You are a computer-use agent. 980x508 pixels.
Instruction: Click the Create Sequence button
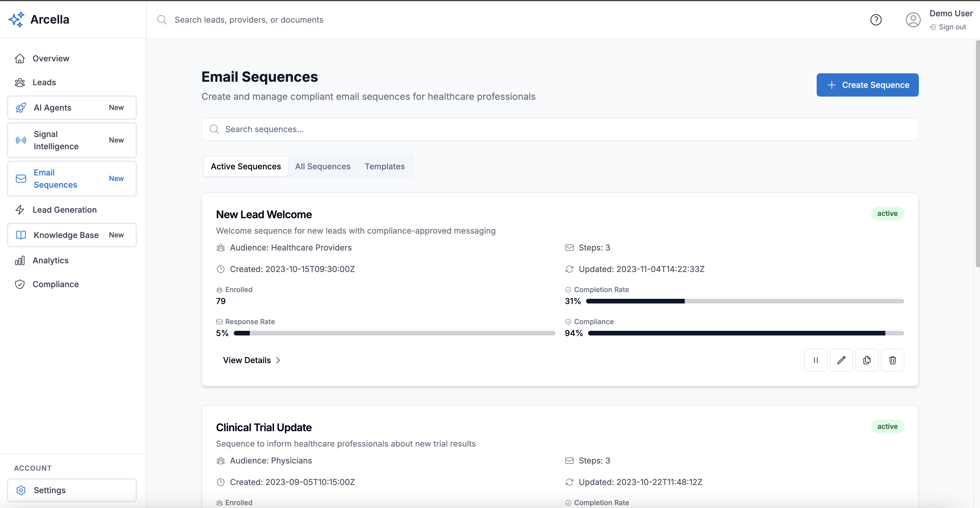(867, 85)
